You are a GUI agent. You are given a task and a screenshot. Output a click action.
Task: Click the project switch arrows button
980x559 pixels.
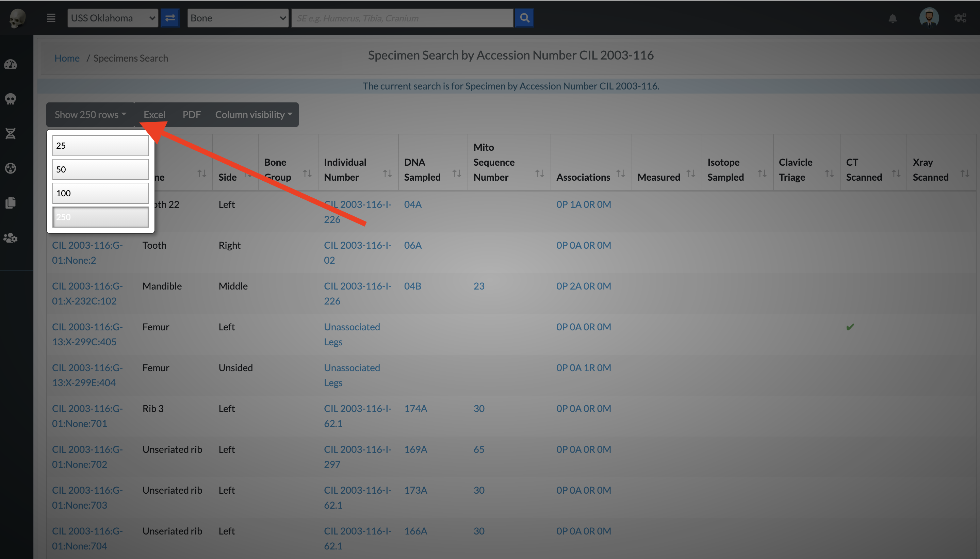click(170, 18)
